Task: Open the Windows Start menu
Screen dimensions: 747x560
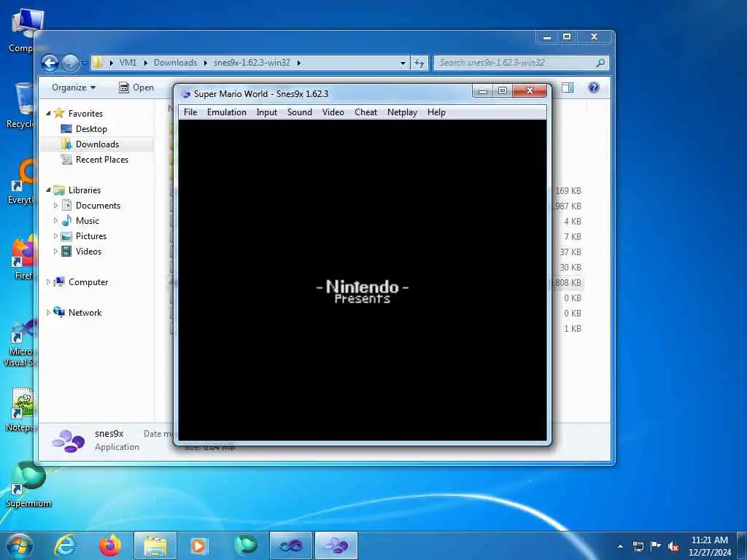Action: click(x=19, y=545)
